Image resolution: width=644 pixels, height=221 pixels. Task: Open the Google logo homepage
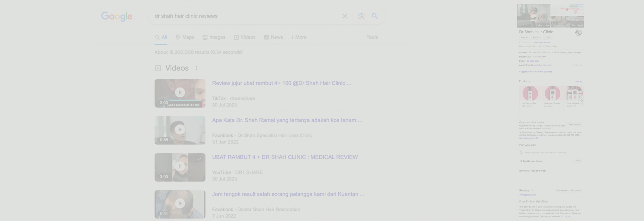116,16
